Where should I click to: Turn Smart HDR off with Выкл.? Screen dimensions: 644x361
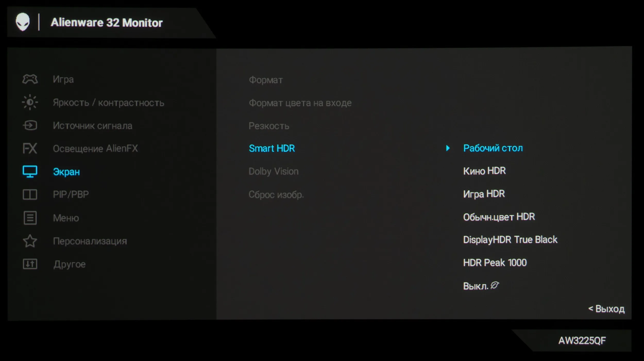coord(476,286)
